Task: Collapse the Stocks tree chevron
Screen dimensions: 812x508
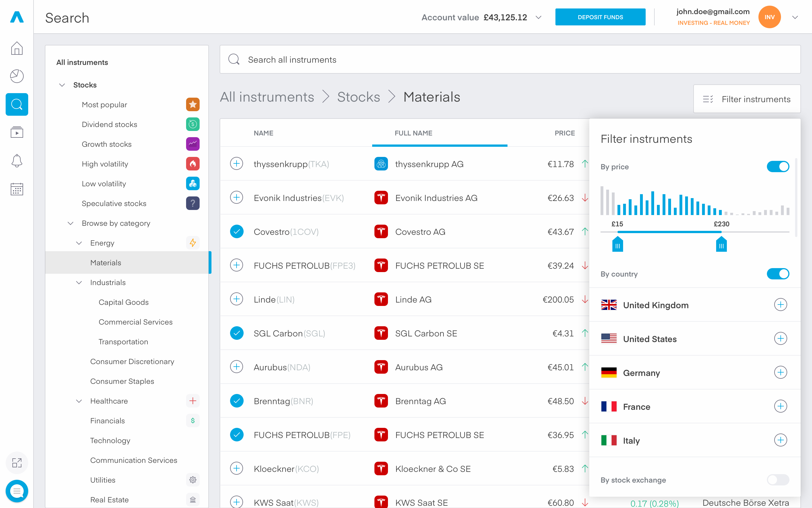Action: pyautogui.click(x=62, y=85)
